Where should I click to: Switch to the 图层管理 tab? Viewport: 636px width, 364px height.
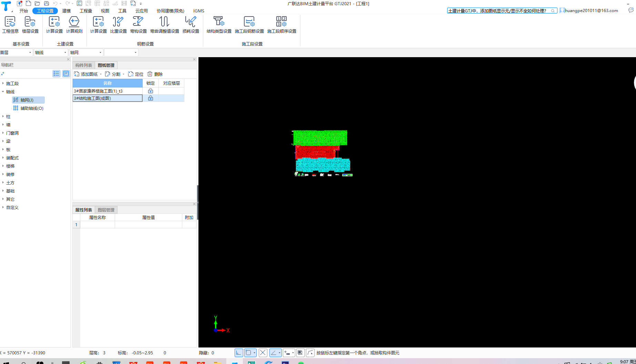pos(106,210)
